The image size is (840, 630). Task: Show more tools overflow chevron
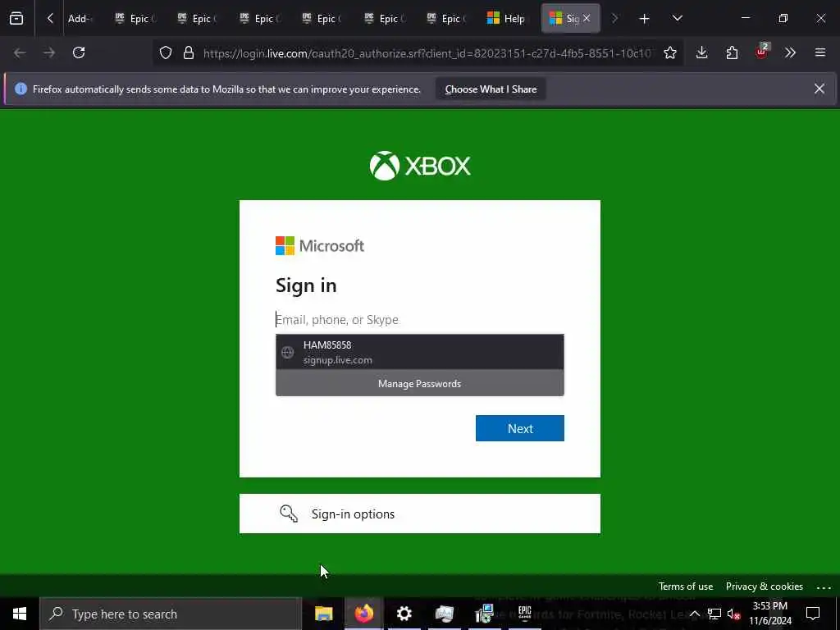[790, 52]
